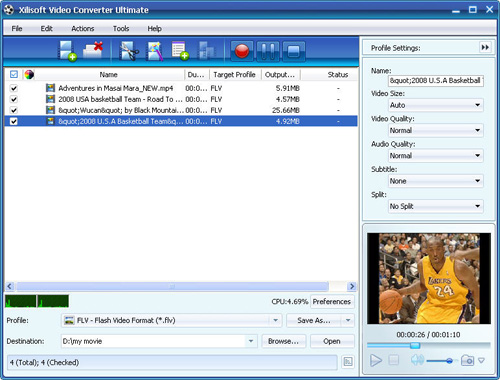Open the Help menu
500x380 pixels.
154,29
